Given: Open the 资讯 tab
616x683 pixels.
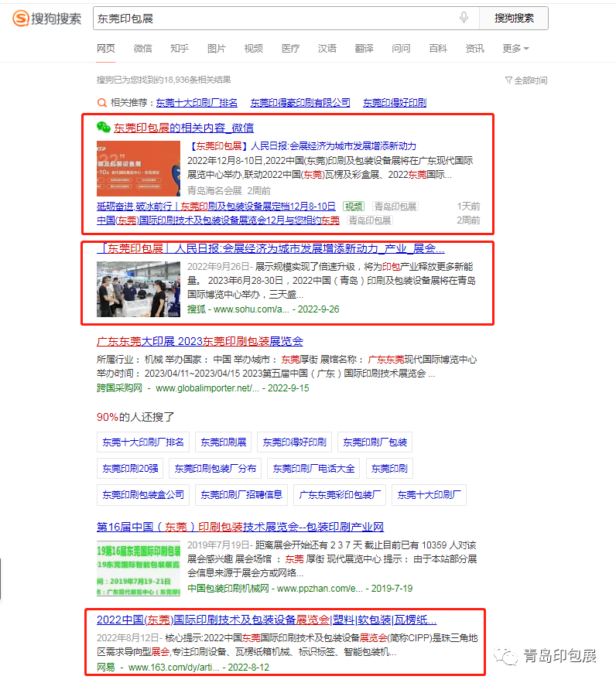Looking at the screenshot, I should (x=475, y=49).
